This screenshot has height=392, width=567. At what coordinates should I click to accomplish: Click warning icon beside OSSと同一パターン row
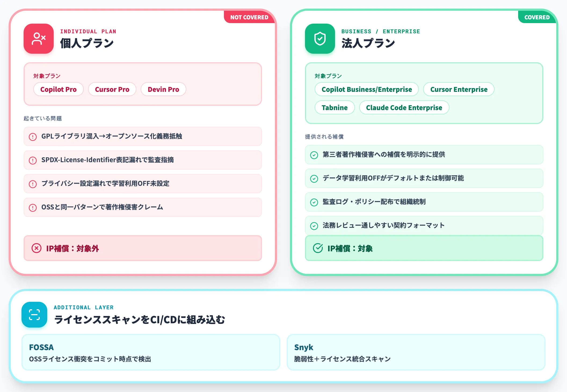[33, 208]
